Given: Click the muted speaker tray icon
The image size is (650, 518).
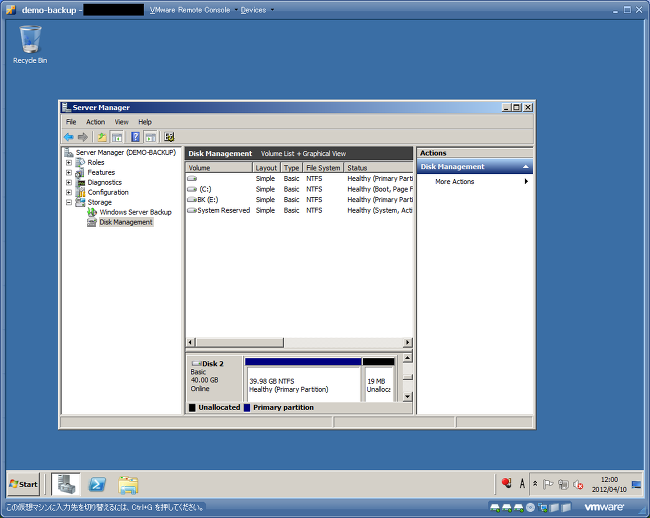Looking at the screenshot, I should pyautogui.click(x=578, y=484).
